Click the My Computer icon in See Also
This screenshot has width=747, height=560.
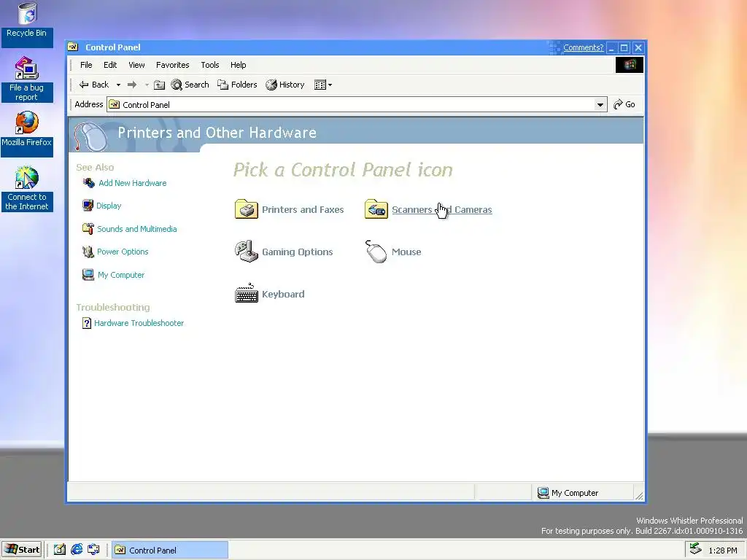pos(88,275)
